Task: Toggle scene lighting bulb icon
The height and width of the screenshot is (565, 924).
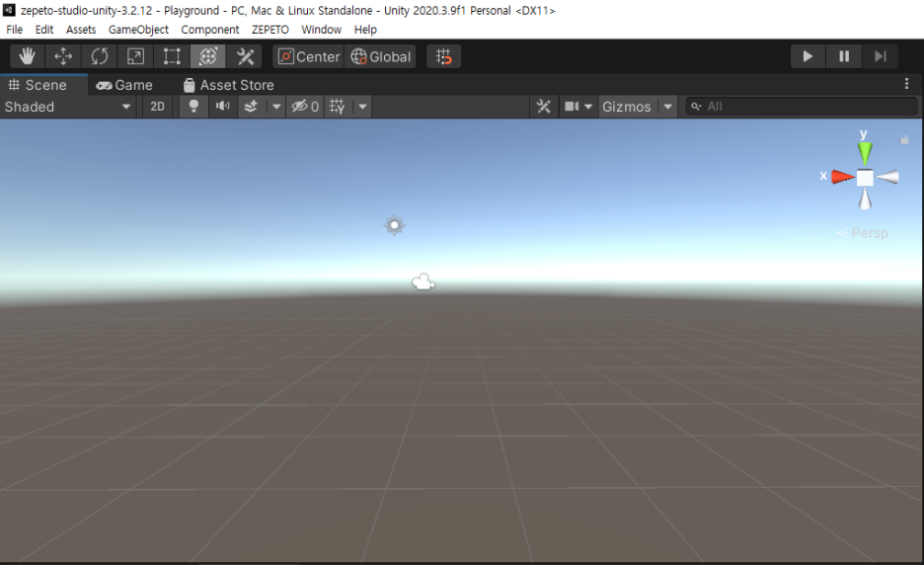Action: point(193,107)
